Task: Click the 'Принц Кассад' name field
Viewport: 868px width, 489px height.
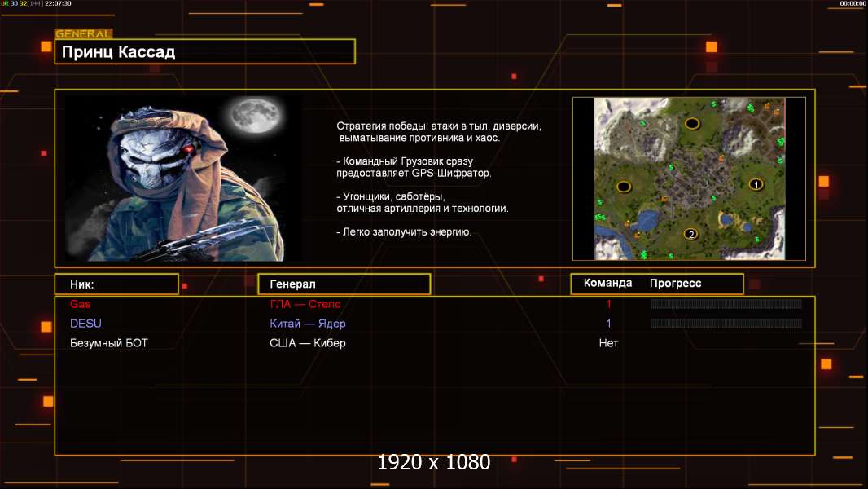Action: (x=205, y=51)
